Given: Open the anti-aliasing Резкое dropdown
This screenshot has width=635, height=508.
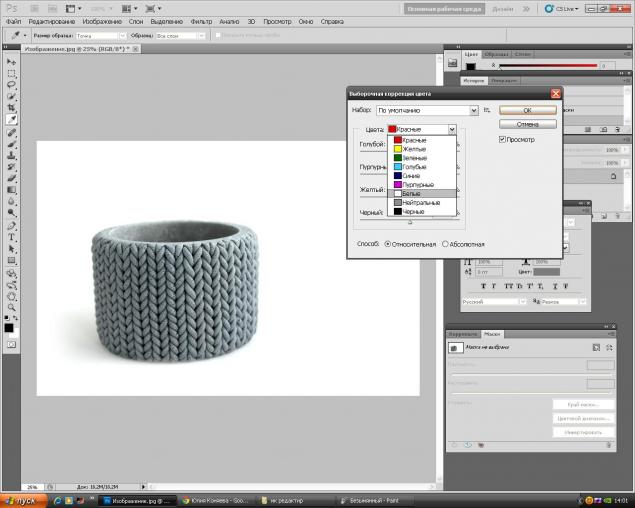Looking at the screenshot, I should [x=582, y=302].
